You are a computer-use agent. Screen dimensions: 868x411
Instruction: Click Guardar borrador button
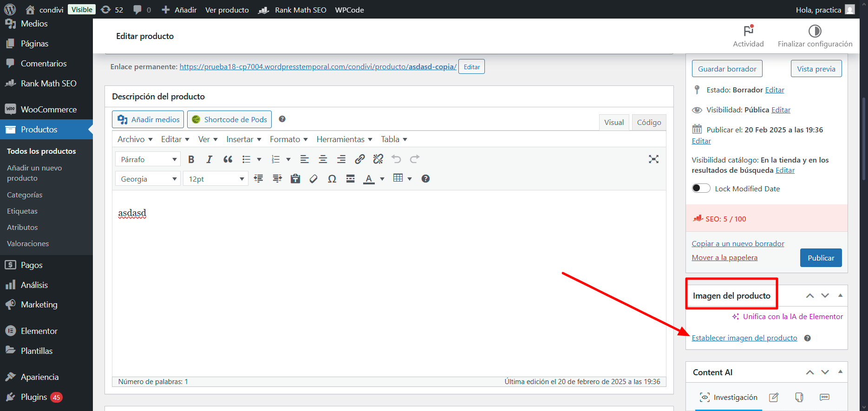727,69
